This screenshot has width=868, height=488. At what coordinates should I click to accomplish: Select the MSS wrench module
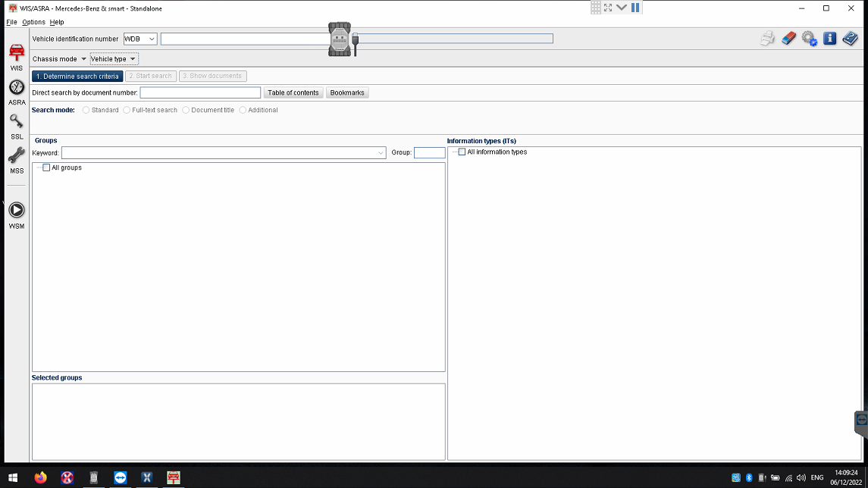[16, 158]
